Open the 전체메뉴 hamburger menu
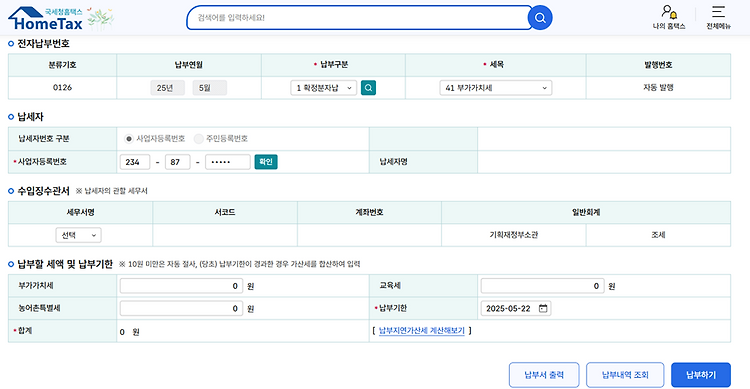Viewport: 750px width, 389px height. coord(718,17)
